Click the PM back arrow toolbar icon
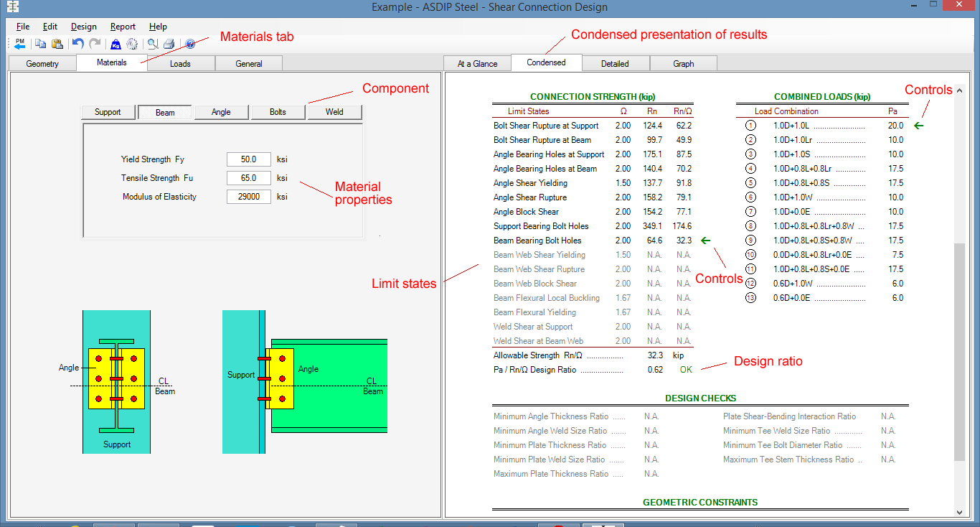The height and width of the screenshot is (527, 980). (x=19, y=44)
